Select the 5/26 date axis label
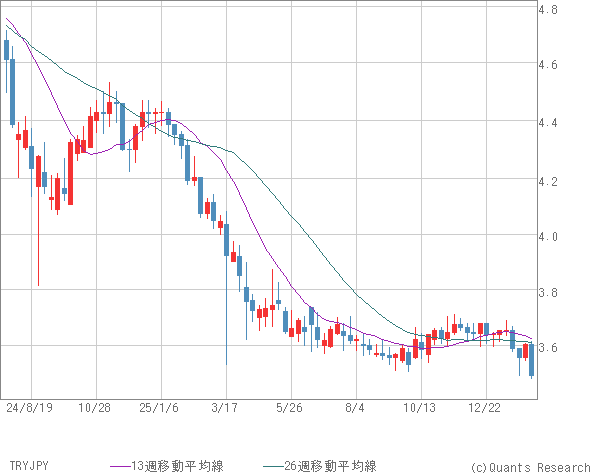Viewport: 600px width, 475px height. pos(289,409)
